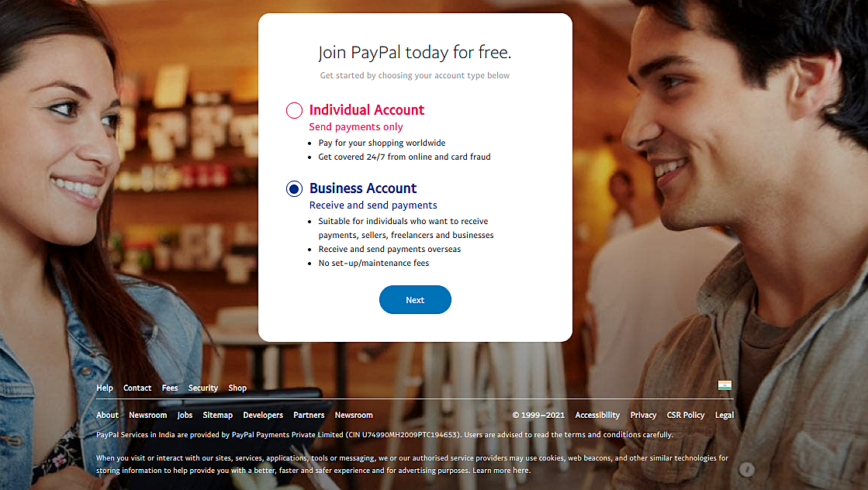
Task: Open the Partners link
Action: point(309,415)
